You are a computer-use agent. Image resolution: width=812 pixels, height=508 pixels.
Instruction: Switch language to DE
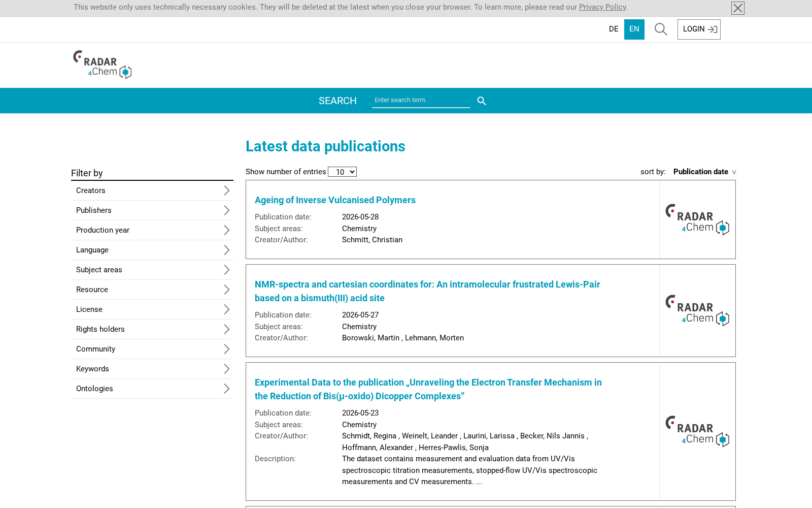coord(614,29)
